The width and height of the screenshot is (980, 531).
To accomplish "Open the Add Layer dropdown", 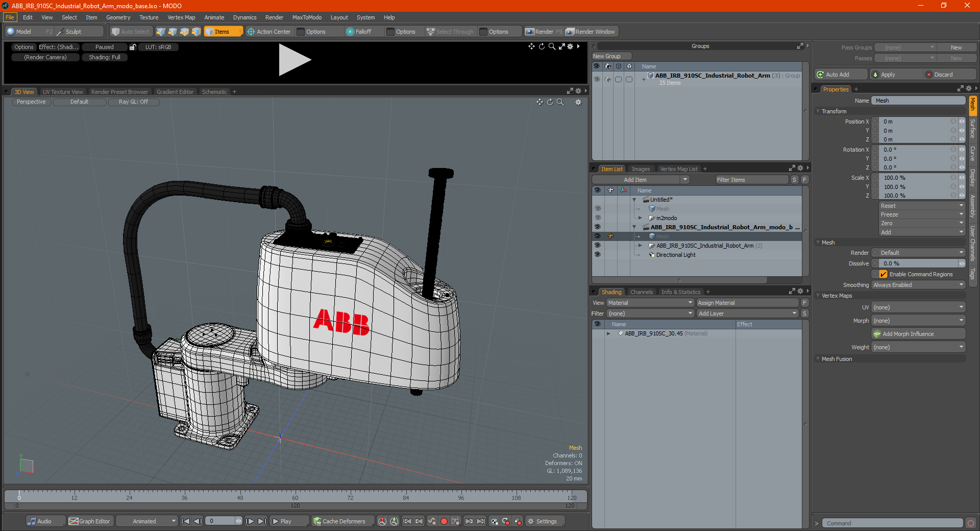I will click(747, 313).
